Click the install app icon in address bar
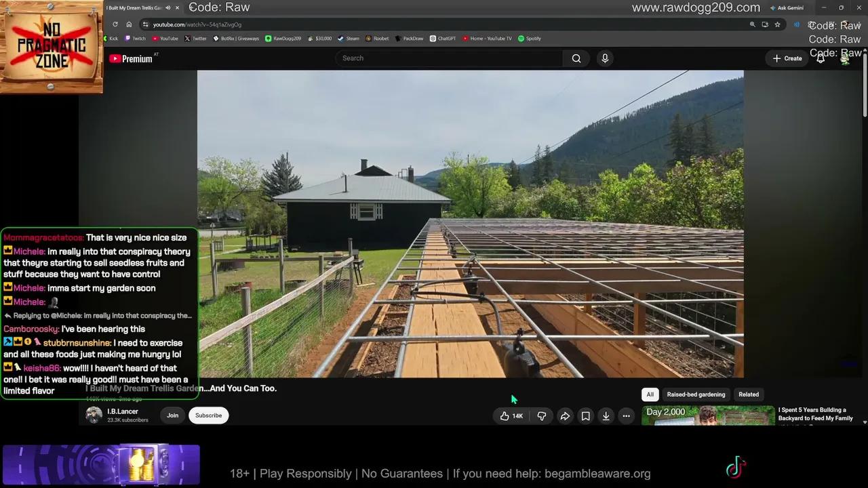This screenshot has width=868, height=488. tap(765, 24)
